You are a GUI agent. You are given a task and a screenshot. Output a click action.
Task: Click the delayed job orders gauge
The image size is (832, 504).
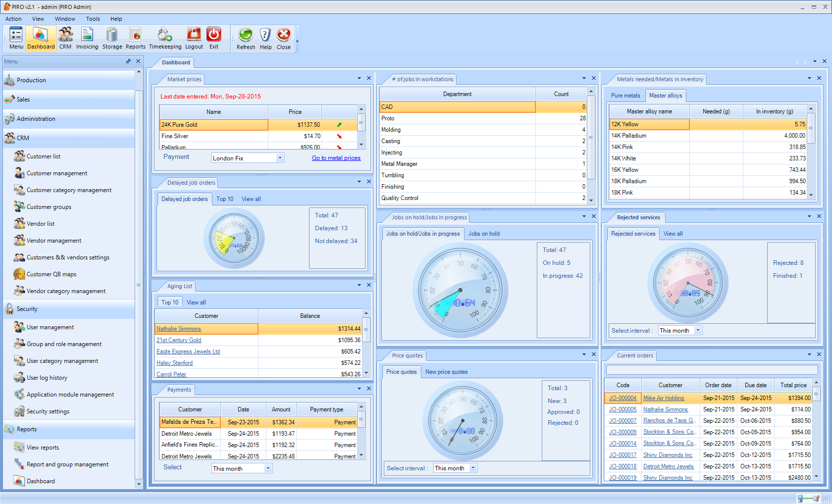point(234,239)
